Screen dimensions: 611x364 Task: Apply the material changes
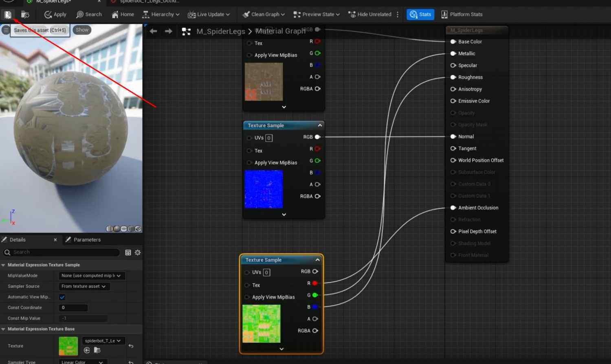click(x=55, y=15)
